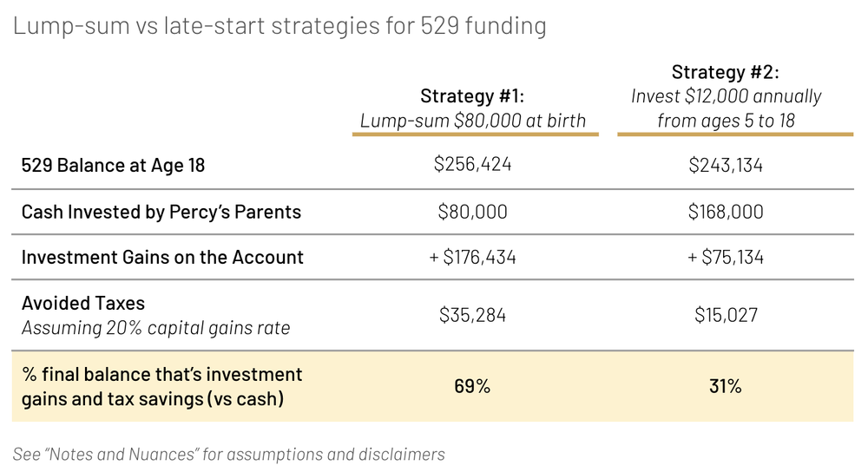The height and width of the screenshot is (472, 868).
Task: Click the $168,000 cash invested value
Action: [x=726, y=212]
